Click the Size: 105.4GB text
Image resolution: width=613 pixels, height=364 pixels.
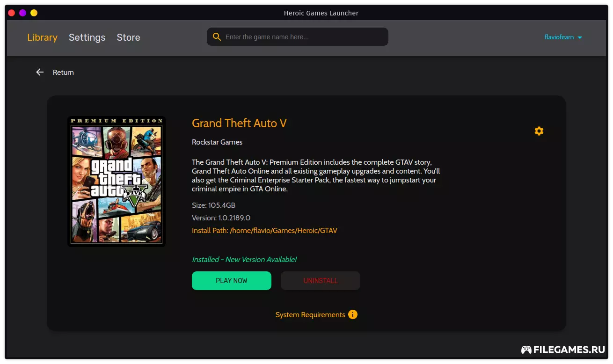[213, 205]
